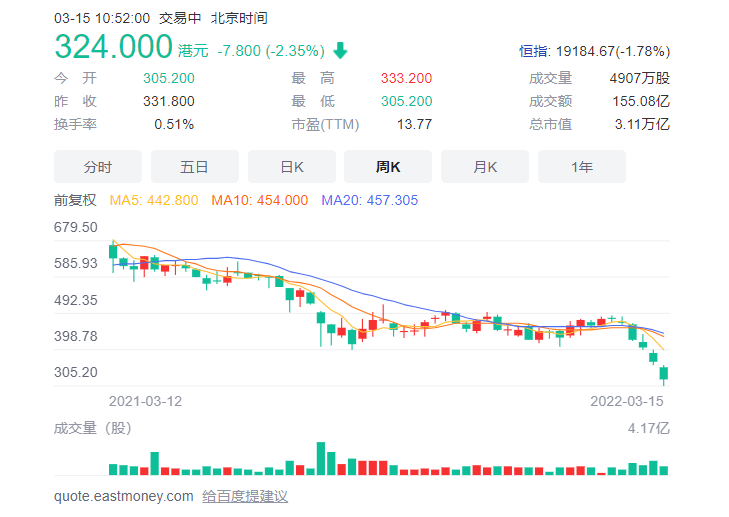The image size is (729, 517).
Task: Click the MA10 moving average legend
Action: tap(259, 200)
